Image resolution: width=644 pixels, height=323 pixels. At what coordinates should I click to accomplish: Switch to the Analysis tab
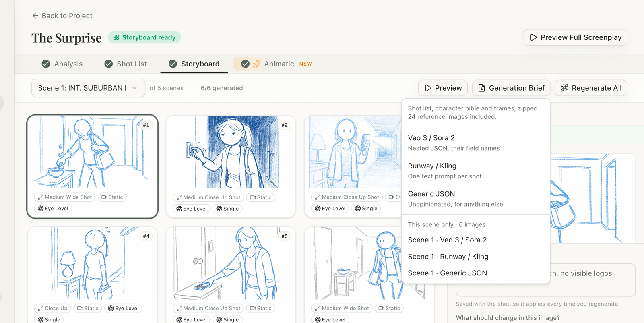pyautogui.click(x=62, y=64)
